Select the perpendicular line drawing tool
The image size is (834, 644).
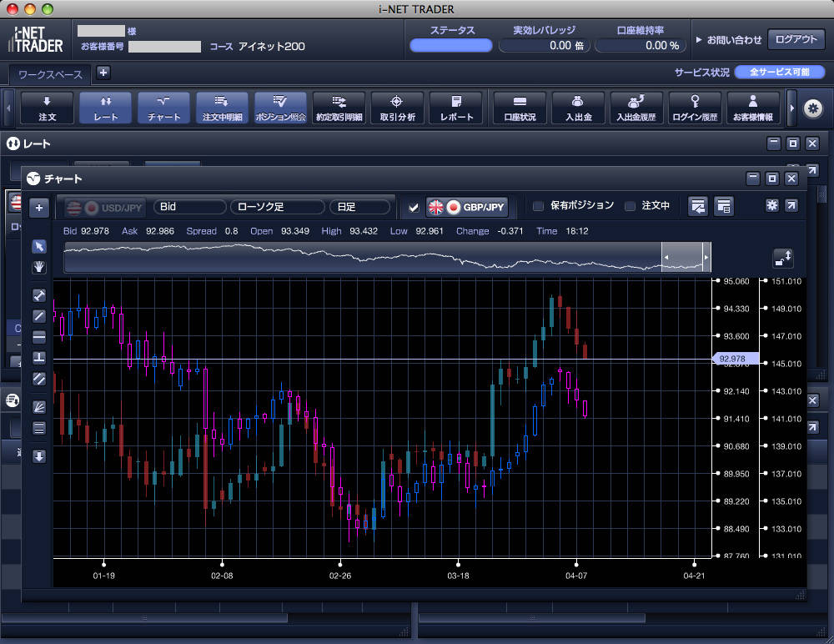[x=39, y=358]
